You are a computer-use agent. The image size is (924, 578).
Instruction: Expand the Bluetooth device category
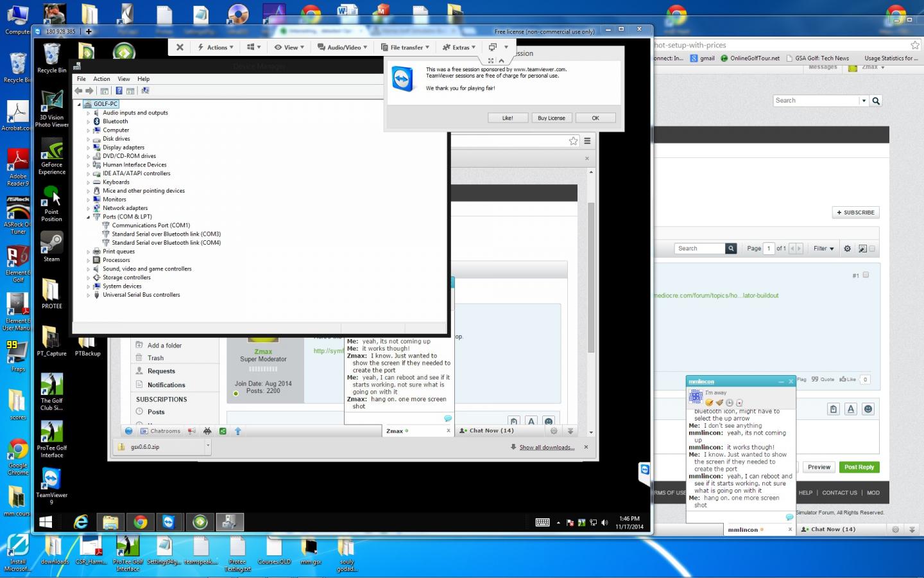89,121
